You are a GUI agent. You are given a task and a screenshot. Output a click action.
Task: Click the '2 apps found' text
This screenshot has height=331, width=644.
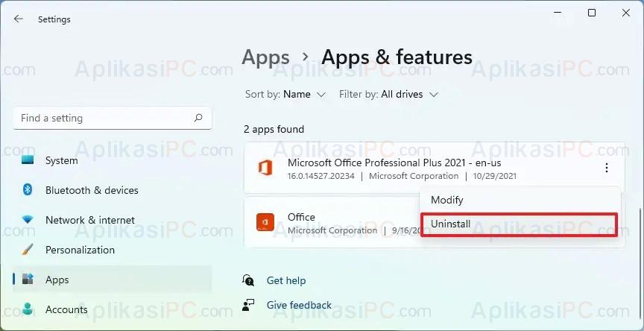pos(274,130)
